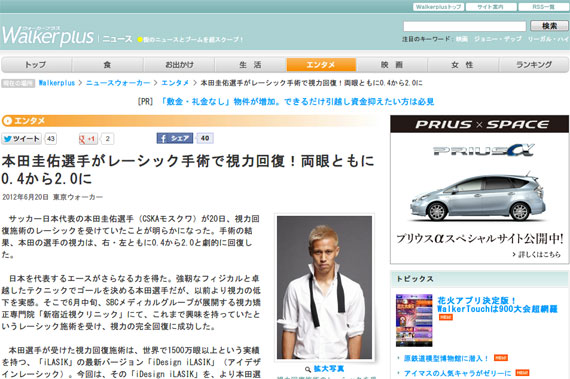Open the 女性 navigation tab
Viewport: 570px width, 379px height.
point(463,65)
